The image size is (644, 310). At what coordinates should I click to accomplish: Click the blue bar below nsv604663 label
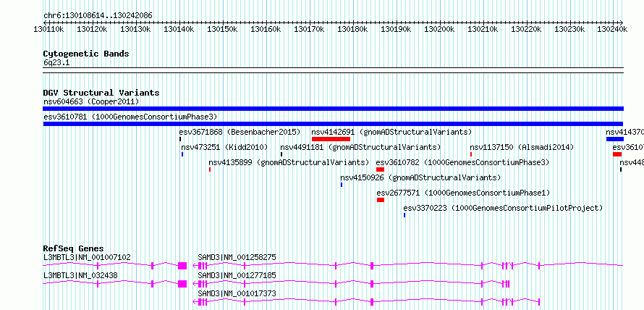point(333,109)
